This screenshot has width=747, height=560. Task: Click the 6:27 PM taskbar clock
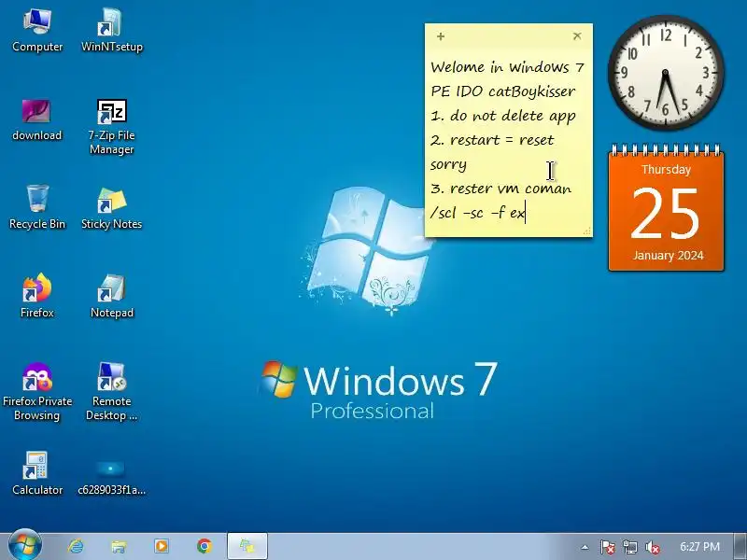tap(699, 547)
